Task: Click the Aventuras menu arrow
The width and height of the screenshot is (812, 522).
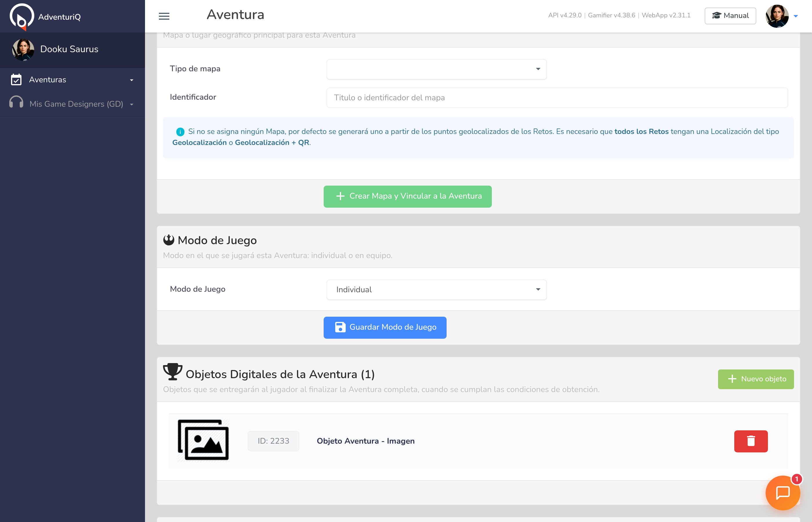Action: [x=131, y=80]
